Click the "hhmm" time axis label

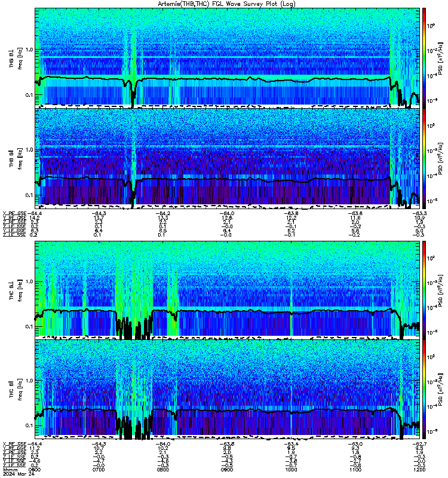pos(10,470)
